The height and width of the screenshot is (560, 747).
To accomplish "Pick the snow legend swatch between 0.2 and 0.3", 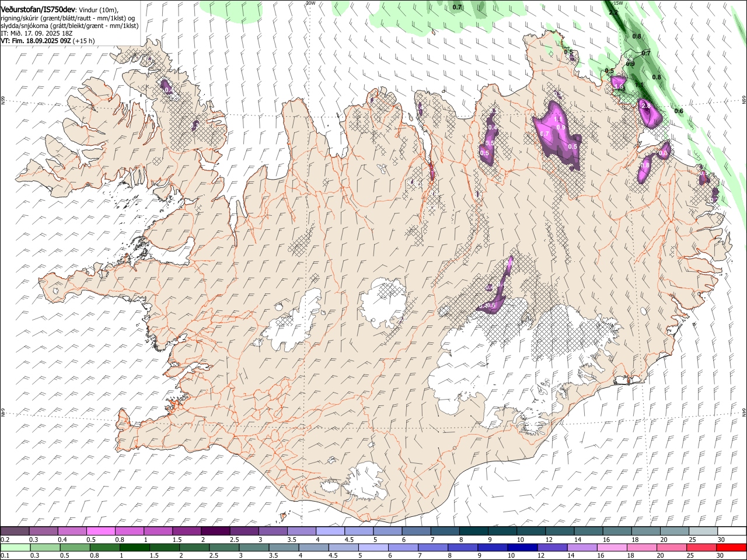I will click(x=15, y=531).
